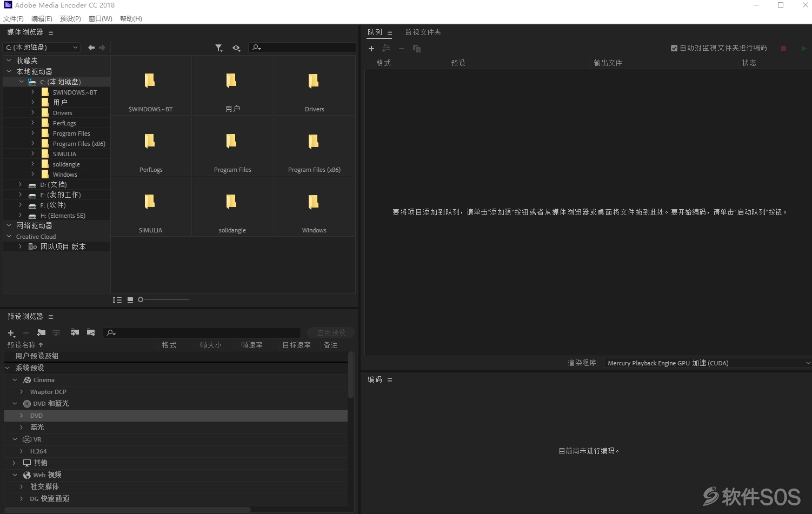Click the thumbnail size slider
This screenshot has height=514, width=812.
click(x=164, y=299)
